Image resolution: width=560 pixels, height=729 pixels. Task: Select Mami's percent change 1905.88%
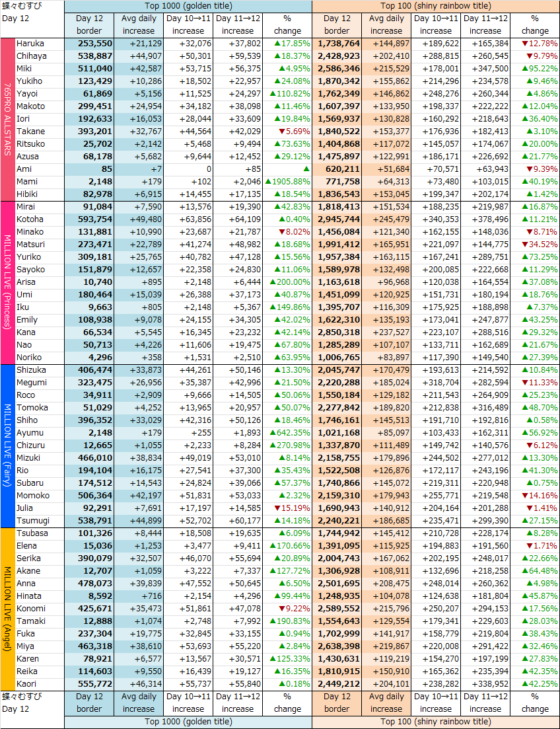pos(287,182)
